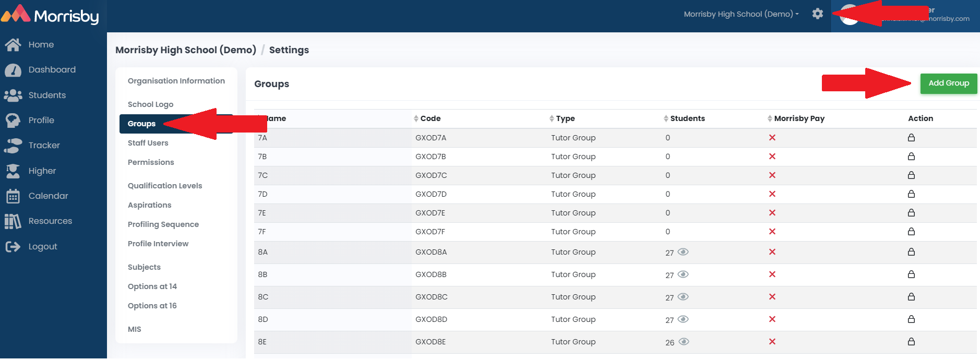The width and height of the screenshot is (980, 360).
Task: Click Tutor Group type for 7F
Action: point(573,232)
